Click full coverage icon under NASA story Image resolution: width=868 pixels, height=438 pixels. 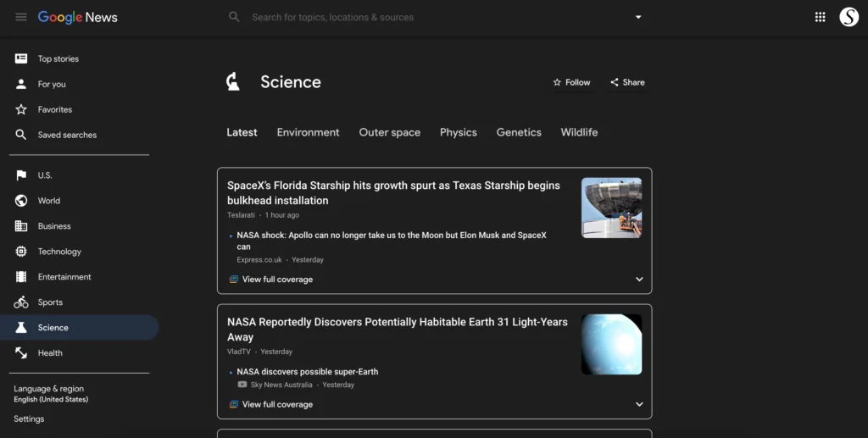point(234,404)
